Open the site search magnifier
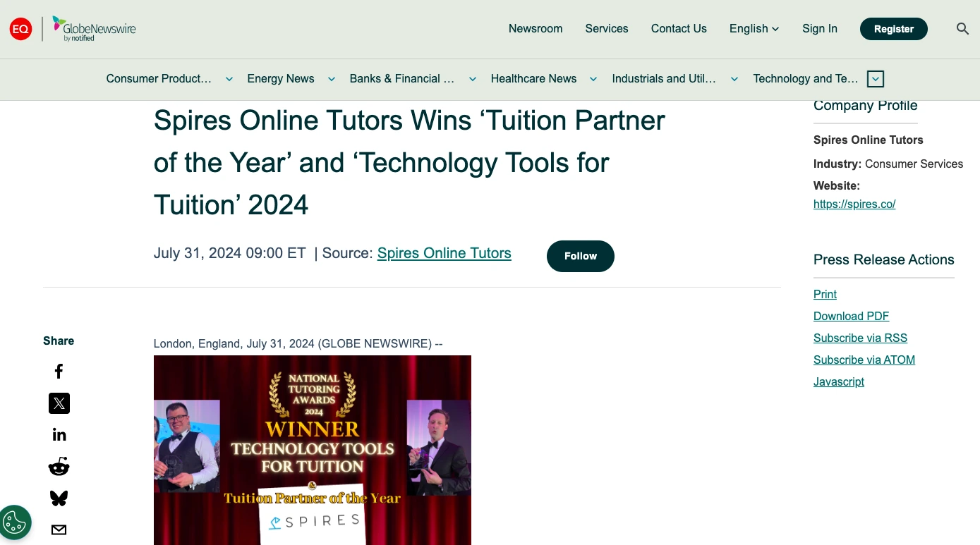The image size is (980, 545). tap(962, 28)
